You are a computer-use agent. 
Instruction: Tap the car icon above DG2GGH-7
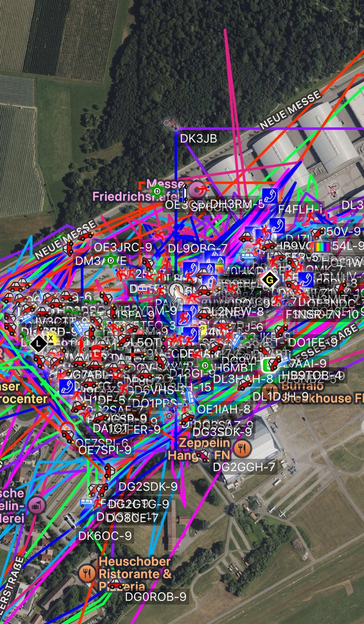[x=202, y=456]
